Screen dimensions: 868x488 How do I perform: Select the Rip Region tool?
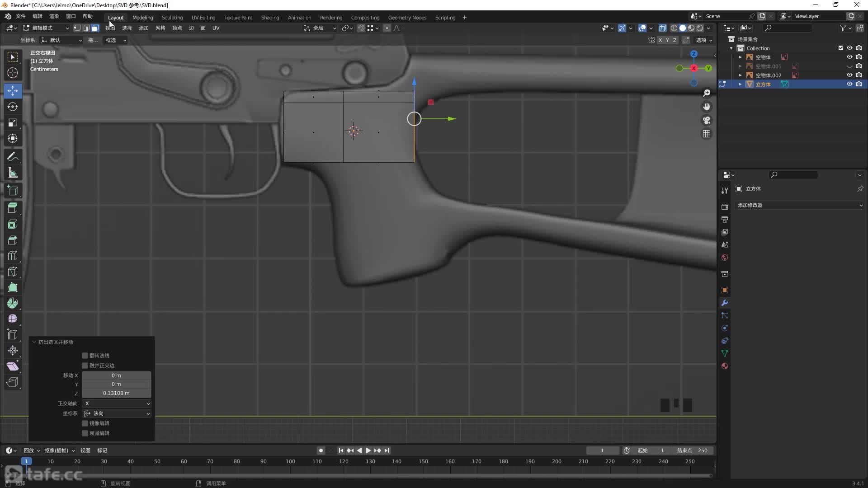coord(13,382)
